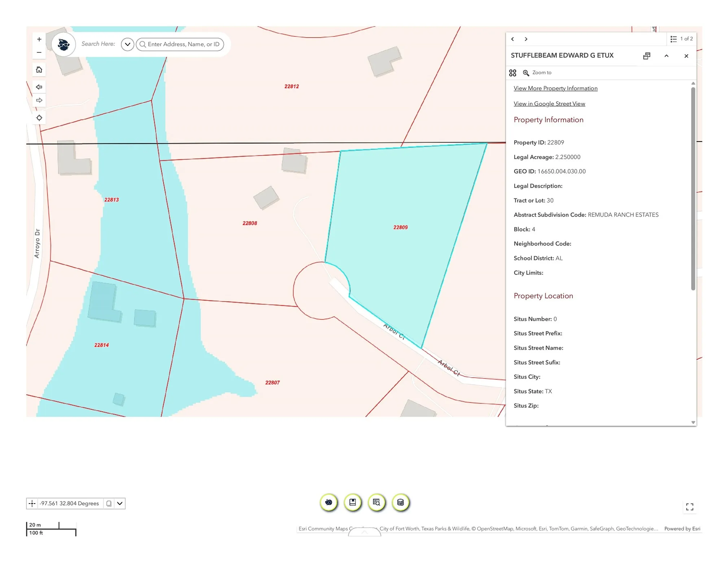
Task: Select parcel labeled 22813
Action: pyautogui.click(x=112, y=200)
